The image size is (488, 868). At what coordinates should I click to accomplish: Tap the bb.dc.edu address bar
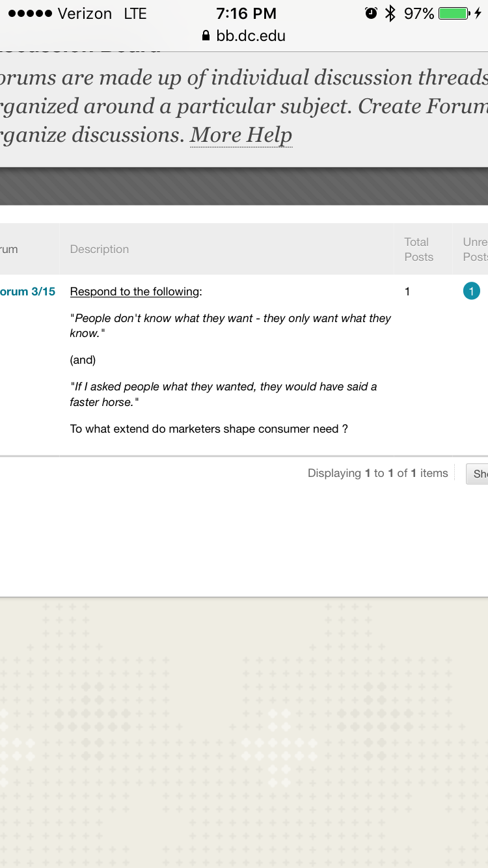tap(244, 36)
